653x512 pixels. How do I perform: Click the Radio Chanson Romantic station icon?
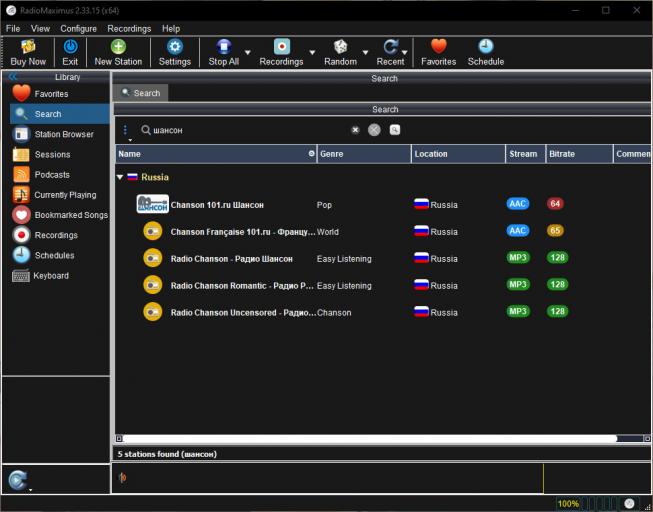153,285
